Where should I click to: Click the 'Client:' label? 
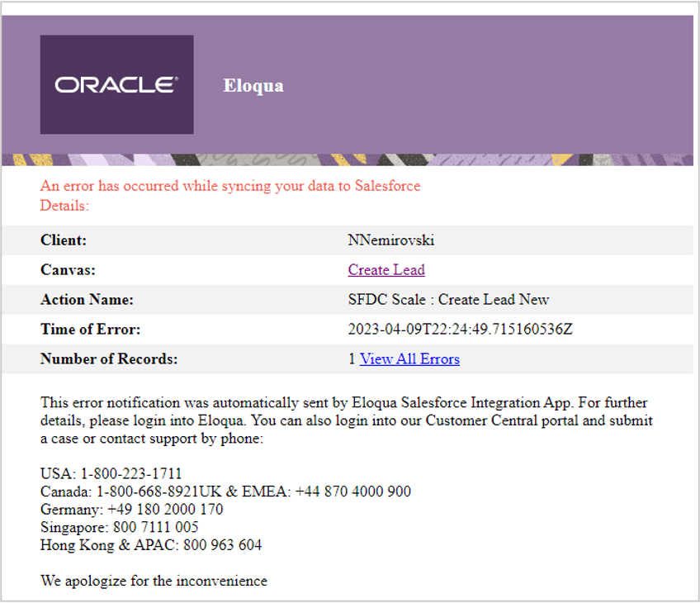click(x=64, y=240)
